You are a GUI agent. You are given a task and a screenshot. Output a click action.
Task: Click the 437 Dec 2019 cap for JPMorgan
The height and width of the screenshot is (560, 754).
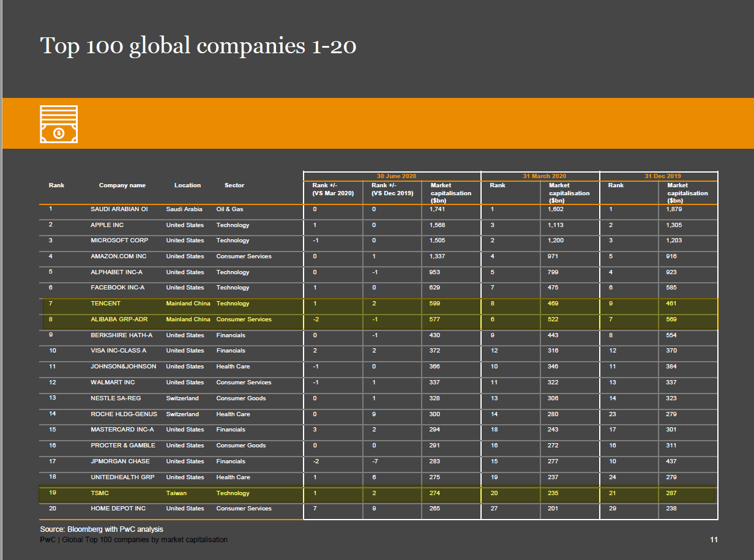(671, 461)
